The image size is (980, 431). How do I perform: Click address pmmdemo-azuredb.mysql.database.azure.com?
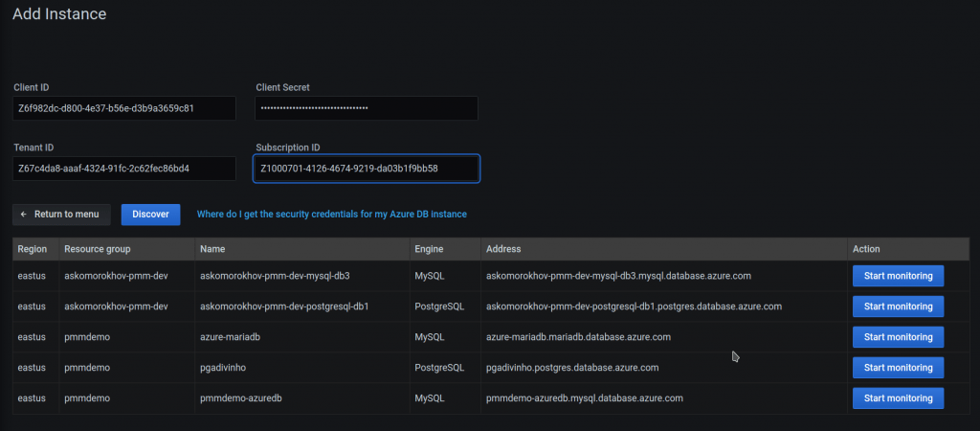[x=585, y=398]
